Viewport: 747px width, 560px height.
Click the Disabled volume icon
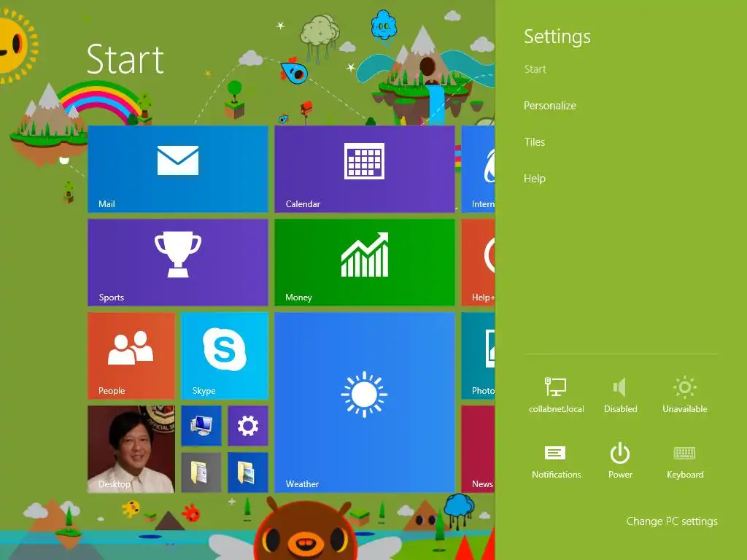pyautogui.click(x=620, y=394)
